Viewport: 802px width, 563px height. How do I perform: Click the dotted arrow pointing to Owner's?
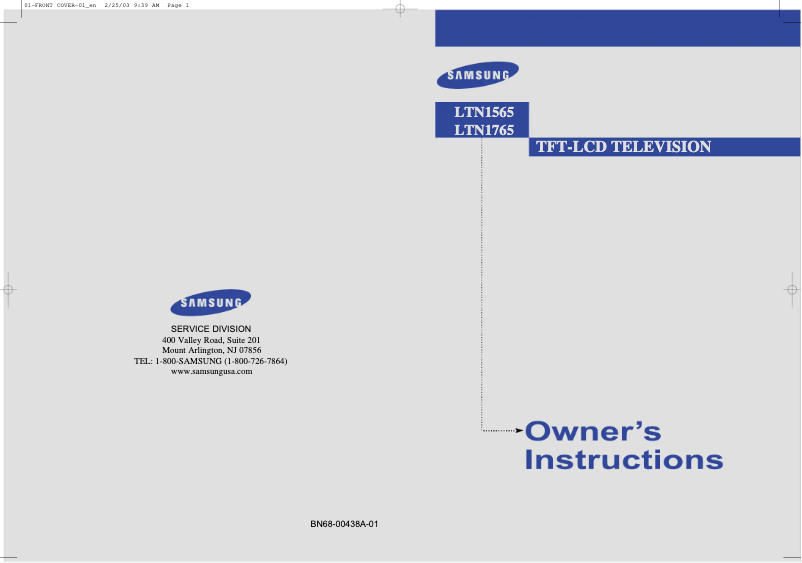click(x=503, y=431)
